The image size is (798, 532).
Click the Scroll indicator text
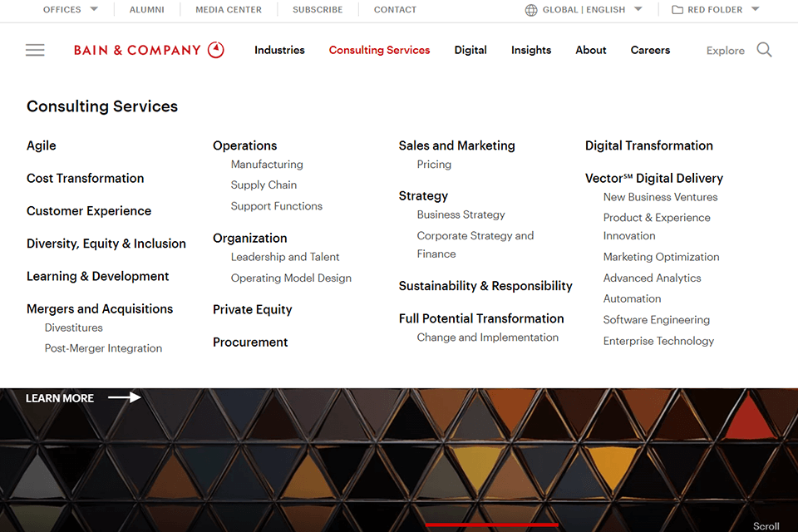point(766,526)
